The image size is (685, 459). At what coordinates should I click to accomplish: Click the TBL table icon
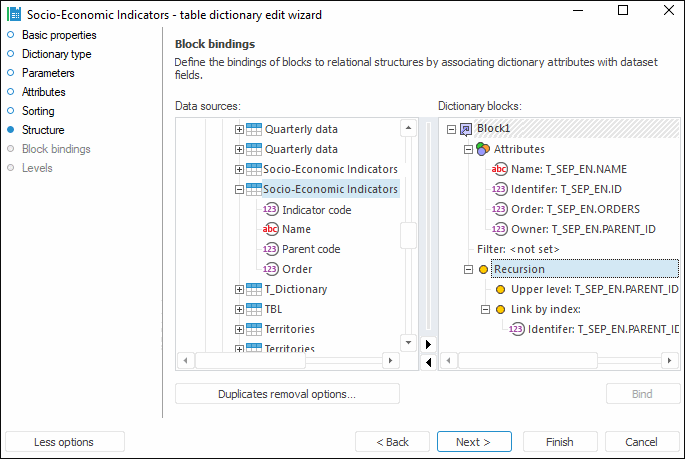tap(253, 309)
